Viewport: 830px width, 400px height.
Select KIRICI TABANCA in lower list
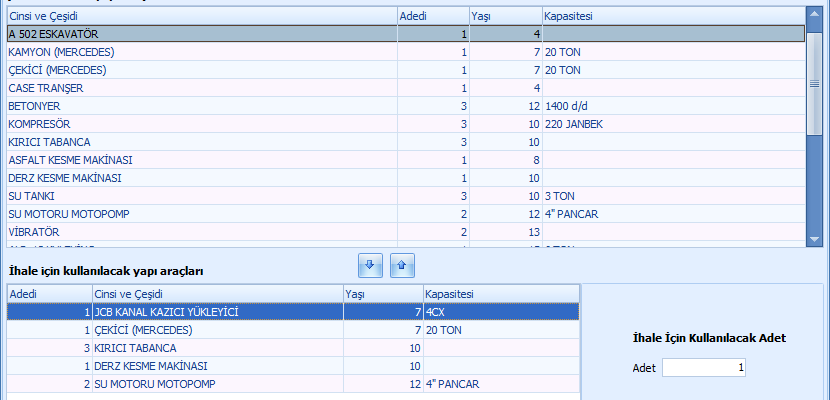(215, 348)
